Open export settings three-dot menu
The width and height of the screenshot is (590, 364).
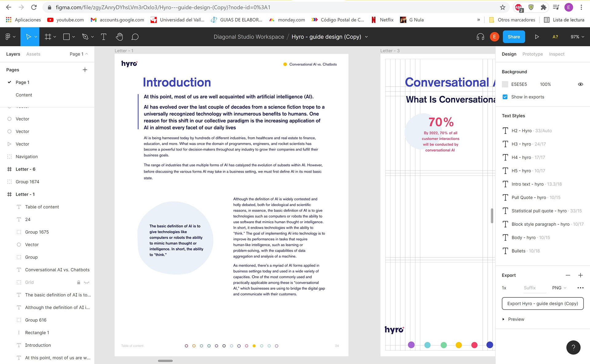coord(580,288)
